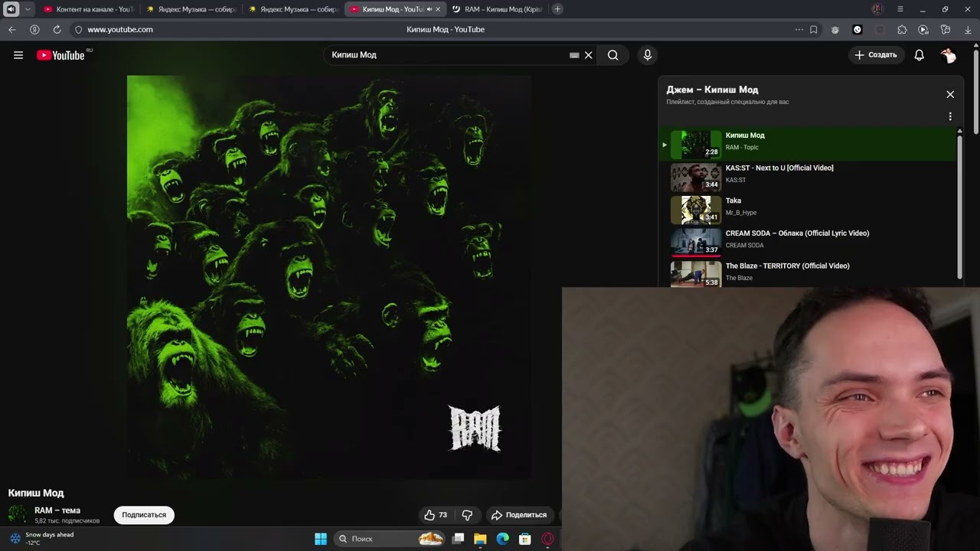Switch to first Яндекс Музыка tab
The width and height of the screenshot is (980, 551).
pos(191,9)
